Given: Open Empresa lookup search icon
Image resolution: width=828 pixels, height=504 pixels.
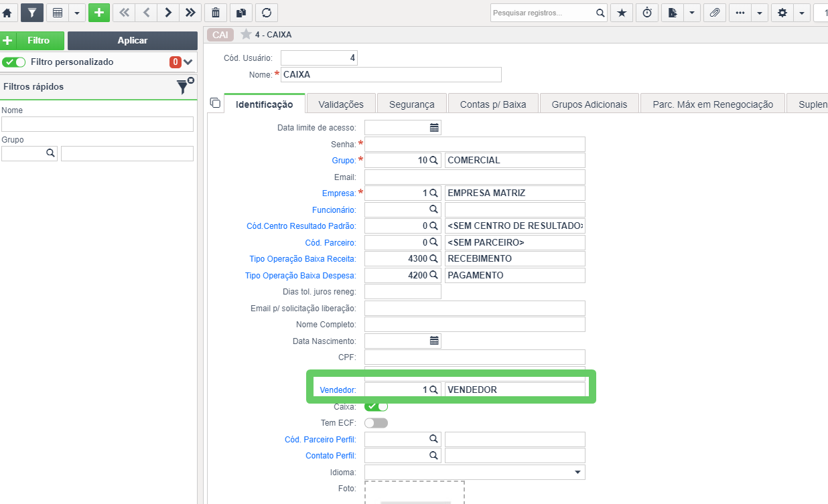Looking at the screenshot, I should pyautogui.click(x=434, y=193).
